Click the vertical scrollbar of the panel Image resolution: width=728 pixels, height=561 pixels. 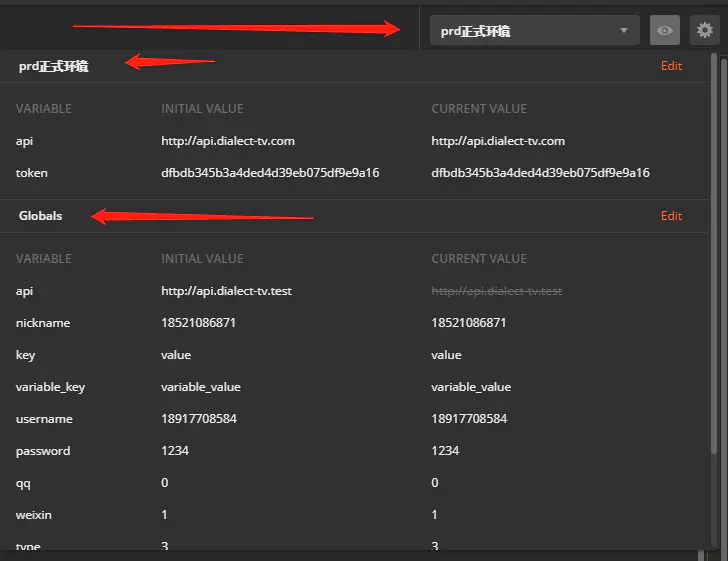coord(714,253)
